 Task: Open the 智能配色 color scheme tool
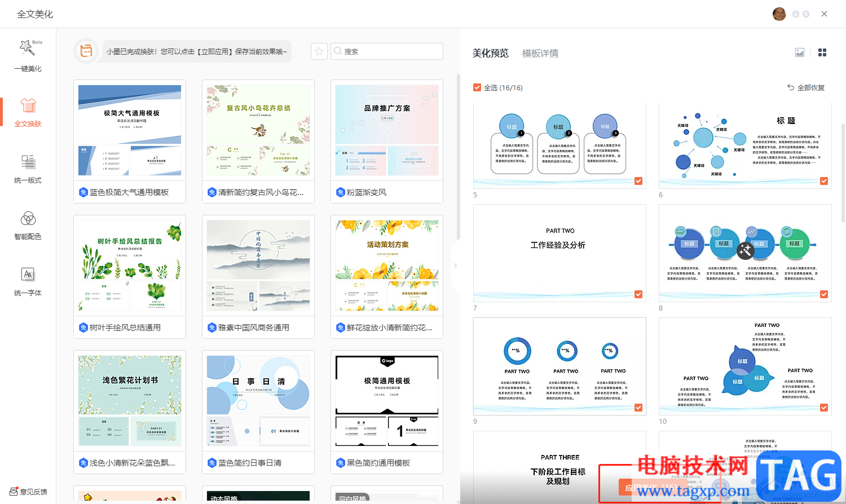pos(28,225)
